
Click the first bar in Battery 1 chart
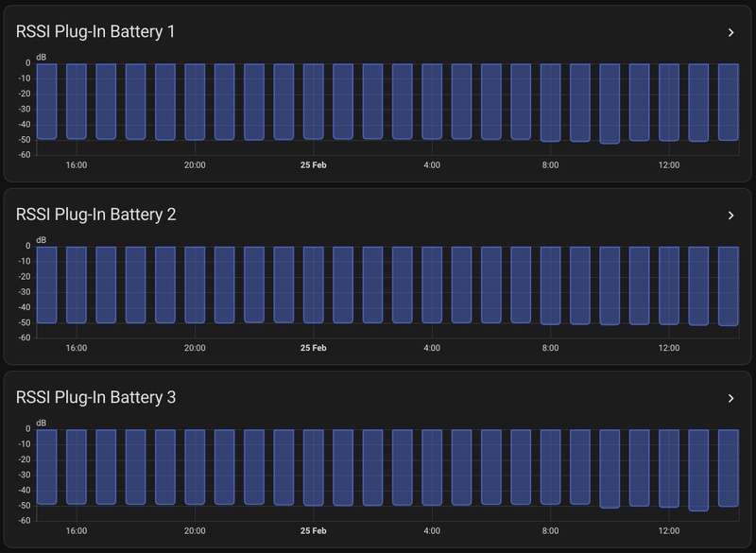point(46,101)
